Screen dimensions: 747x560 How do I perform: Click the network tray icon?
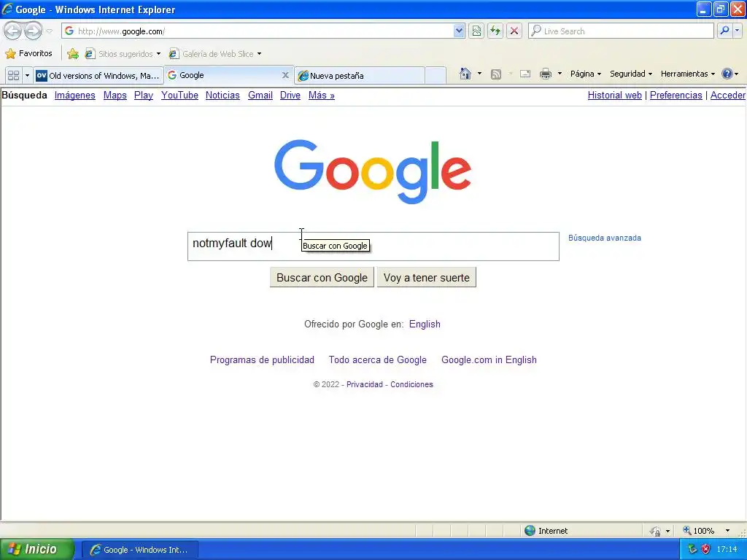tap(692, 549)
